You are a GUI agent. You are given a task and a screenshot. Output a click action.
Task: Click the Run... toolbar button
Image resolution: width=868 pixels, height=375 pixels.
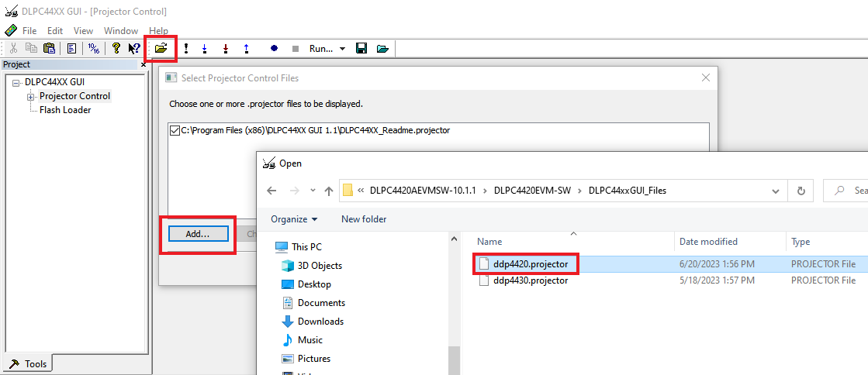pyautogui.click(x=321, y=49)
